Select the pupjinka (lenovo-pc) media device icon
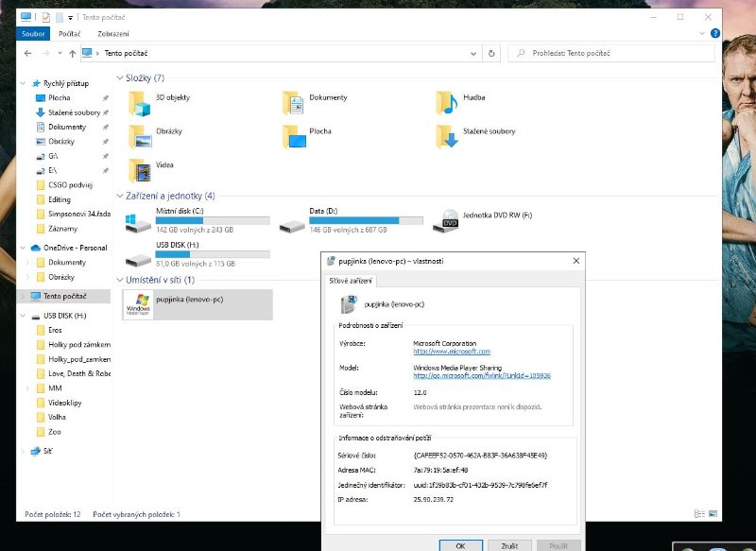Image resolution: width=756 pixels, height=551 pixels. coord(138,304)
